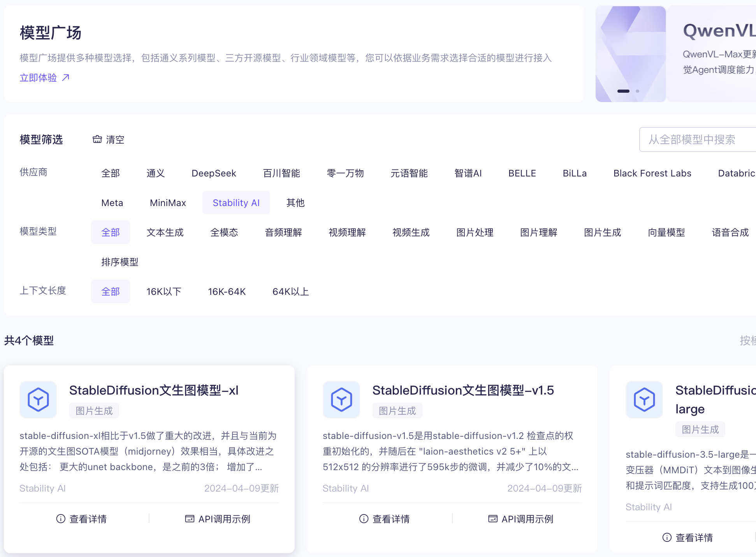The height and width of the screenshot is (557, 756).
Task: Filter model type 视频理解
Action: pos(347,233)
